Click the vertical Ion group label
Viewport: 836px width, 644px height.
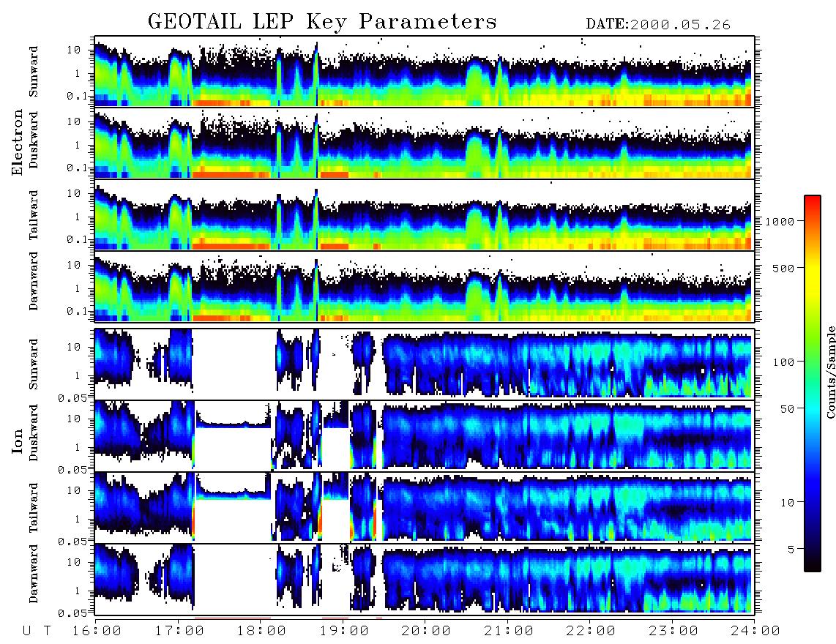click(x=18, y=441)
